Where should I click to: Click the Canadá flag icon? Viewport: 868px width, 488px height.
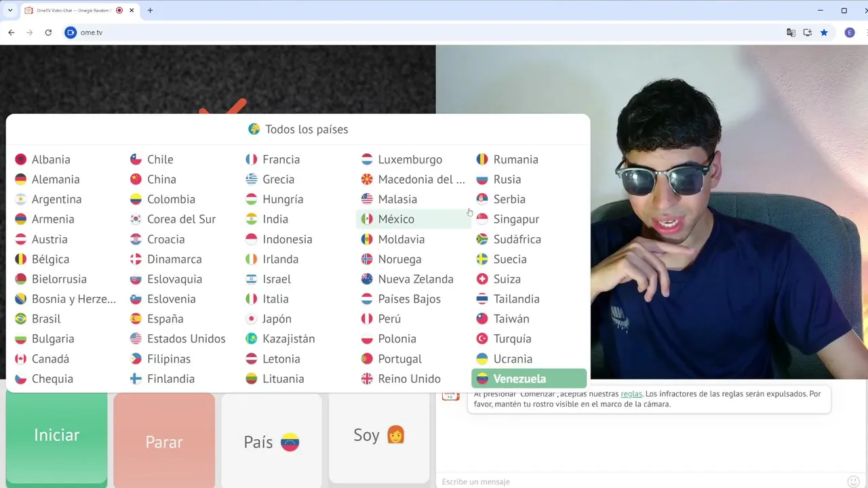pyautogui.click(x=20, y=359)
